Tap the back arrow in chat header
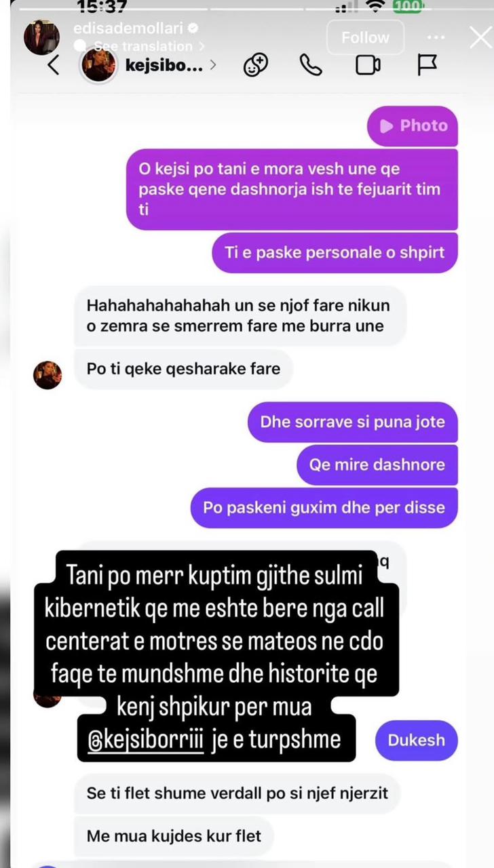 tap(54, 66)
